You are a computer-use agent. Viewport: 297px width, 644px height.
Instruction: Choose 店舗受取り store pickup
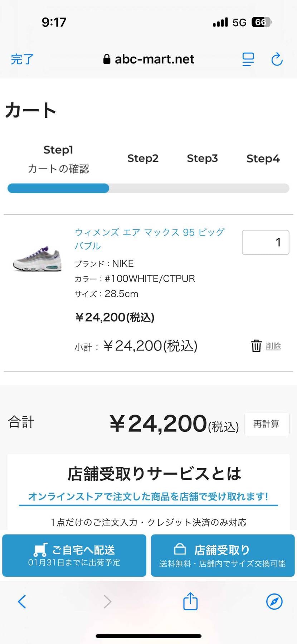click(x=223, y=555)
